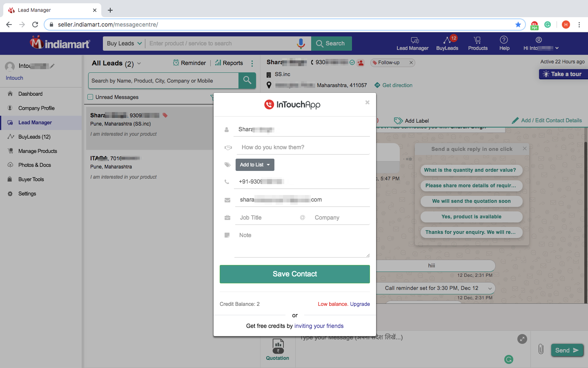Click the Intouch link under profile
588x368 pixels.
pyautogui.click(x=14, y=78)
